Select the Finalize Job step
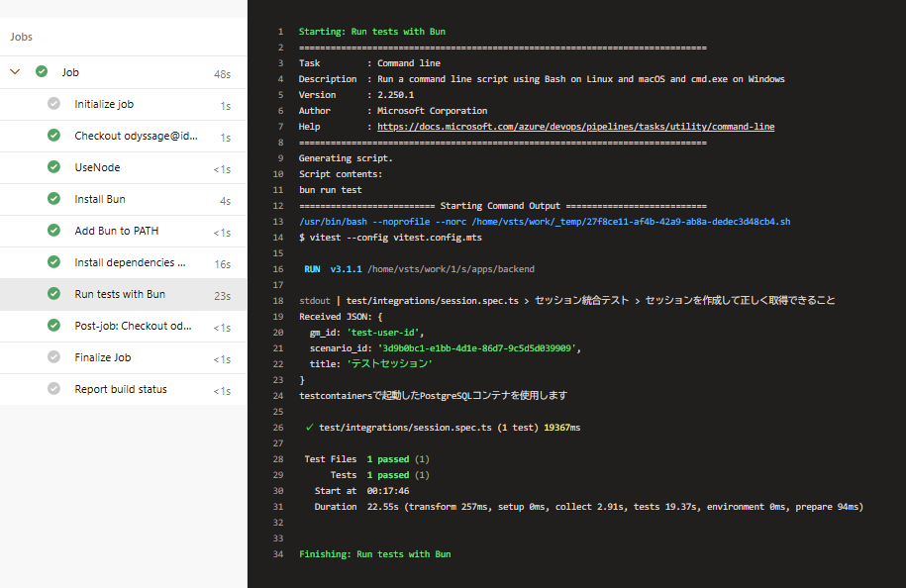Viewport: 906px width, 588px height. [123, 358]
